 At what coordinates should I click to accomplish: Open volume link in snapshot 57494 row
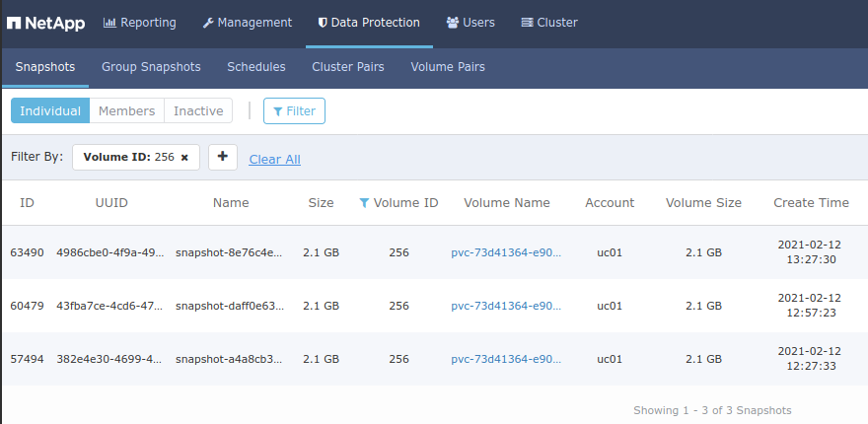pos(506,359)
